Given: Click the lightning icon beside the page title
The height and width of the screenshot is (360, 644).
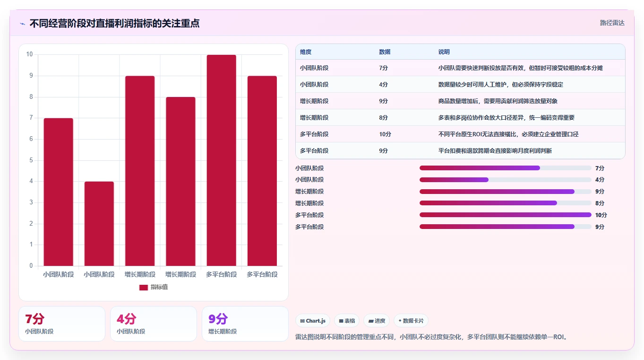Looking at the screenshot, I should pos(22,24).
